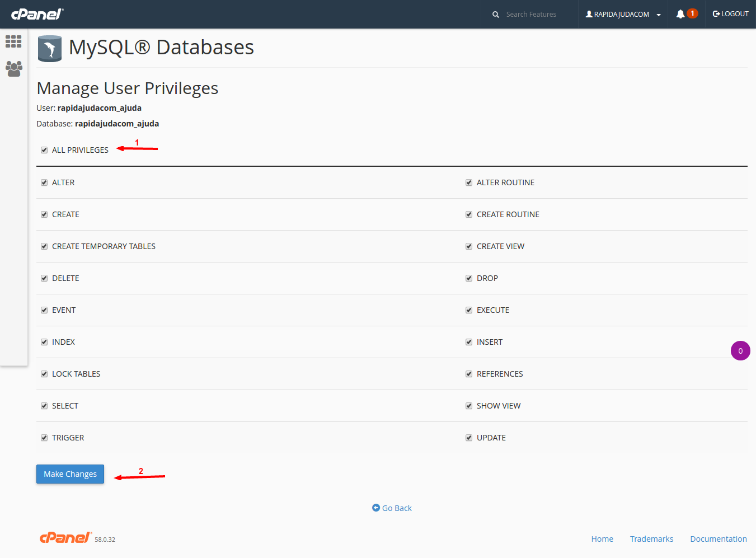The image size is (756, 558).
Task: Click the Make Changes button
Action: coord(70,473)
